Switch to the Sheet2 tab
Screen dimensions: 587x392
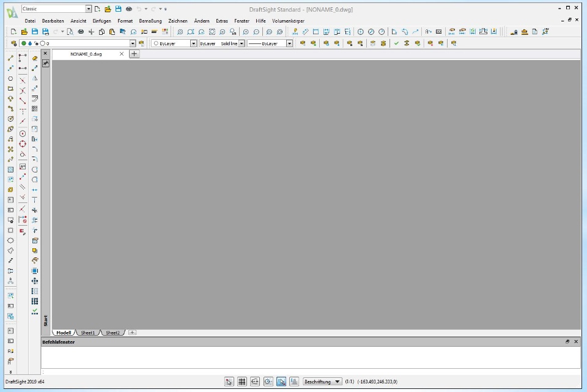click(113, 333)
